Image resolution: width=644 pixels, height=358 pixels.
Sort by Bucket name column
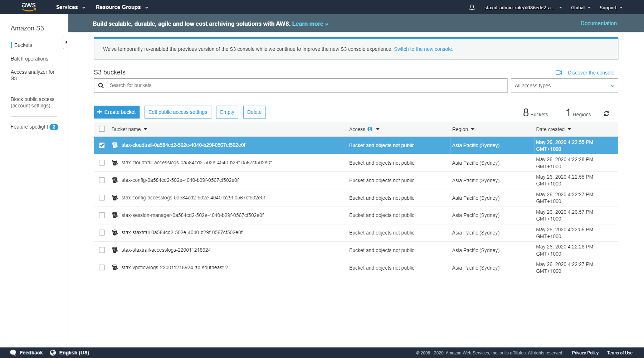(129, 129)
